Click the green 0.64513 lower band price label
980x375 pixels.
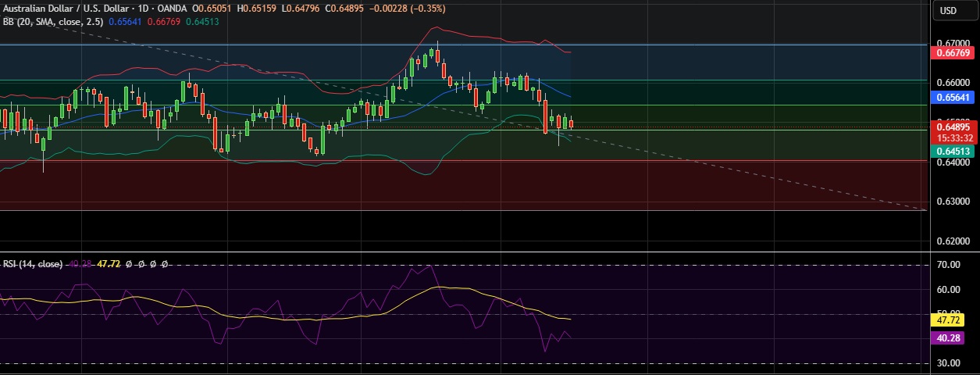tap(953, 152)
